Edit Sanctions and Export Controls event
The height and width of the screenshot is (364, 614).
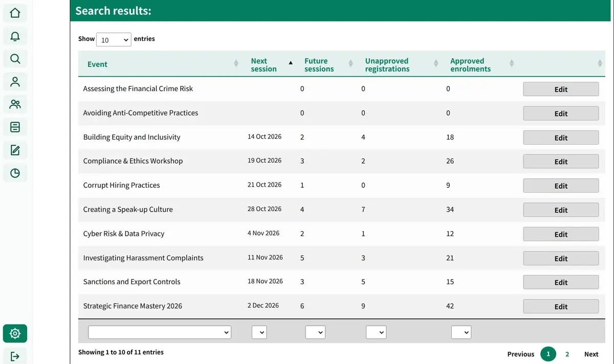(x=561, y=282)
